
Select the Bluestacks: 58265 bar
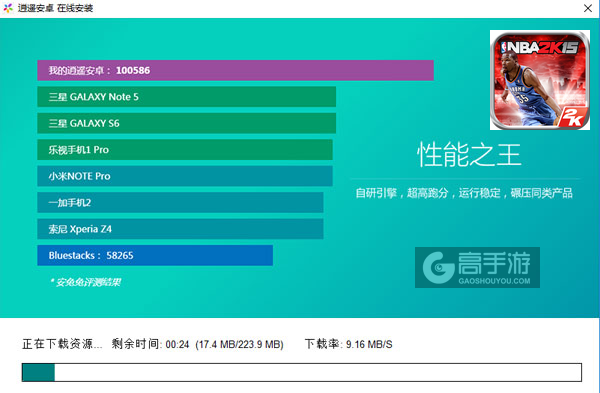[x=155, y=255]
